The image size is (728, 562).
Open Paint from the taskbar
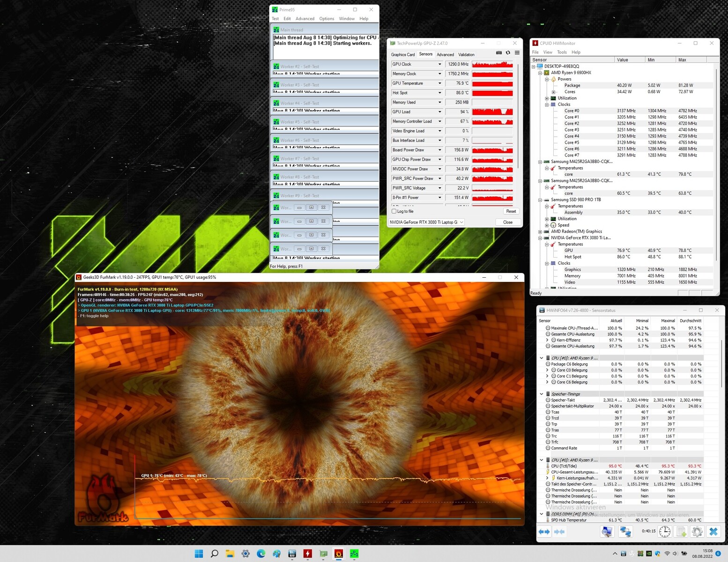pos(276,554)
